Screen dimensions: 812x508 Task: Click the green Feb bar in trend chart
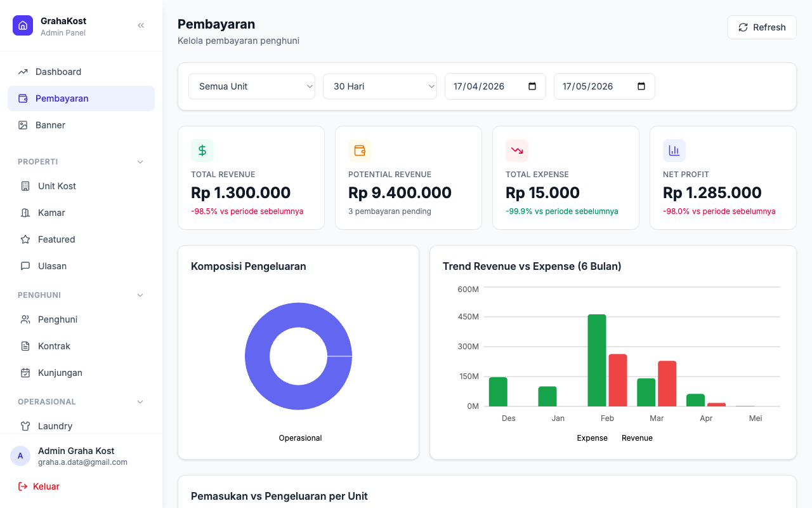[597, 361]
